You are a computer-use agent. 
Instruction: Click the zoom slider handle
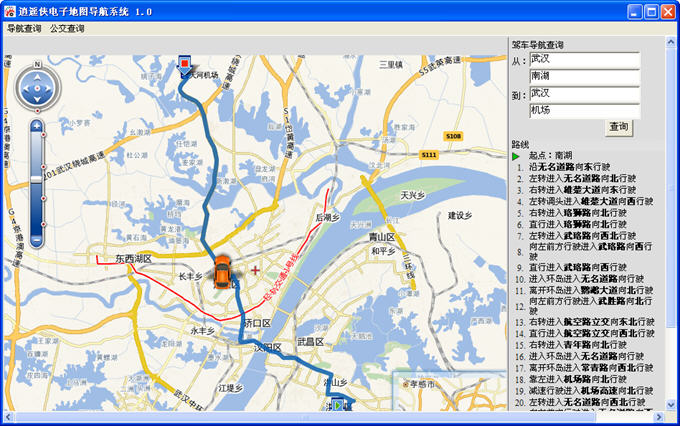(x=37, y=179)
